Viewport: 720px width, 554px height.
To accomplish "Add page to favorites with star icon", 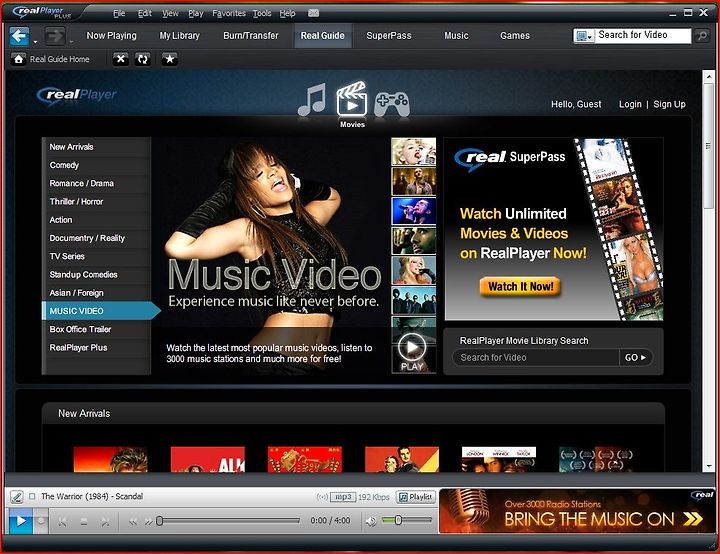I will pyautogui.click(x=169, y=59).
